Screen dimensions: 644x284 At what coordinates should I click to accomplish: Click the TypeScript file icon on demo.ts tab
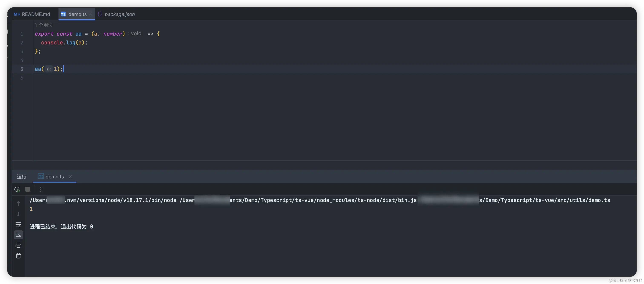(x=63, y=14)
